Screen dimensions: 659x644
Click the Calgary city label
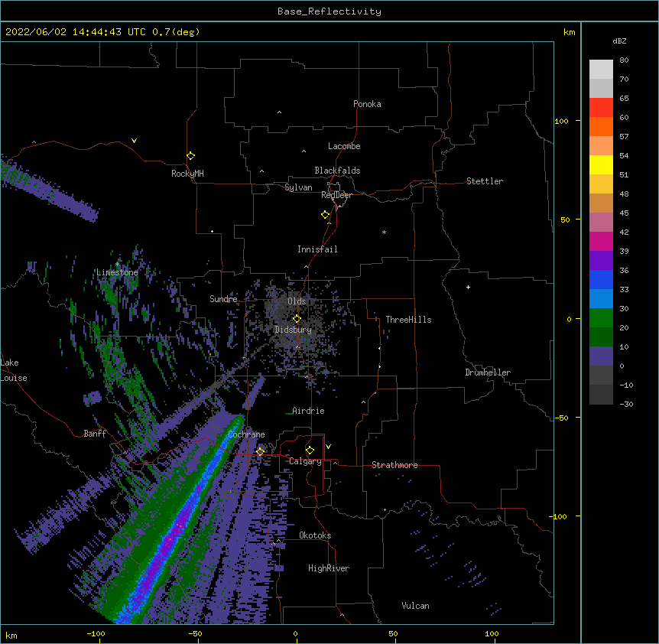coord(305,461)
